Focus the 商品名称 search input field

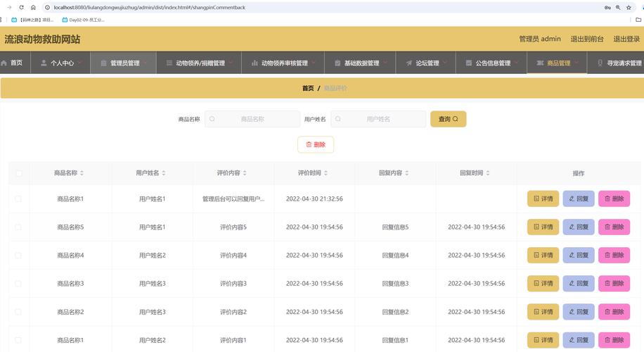click(252, 119)
